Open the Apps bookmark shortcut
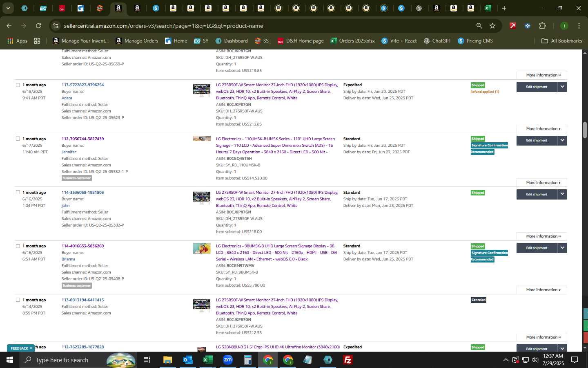The height and width of the screenshot is (368, 588). pos(18,41)
